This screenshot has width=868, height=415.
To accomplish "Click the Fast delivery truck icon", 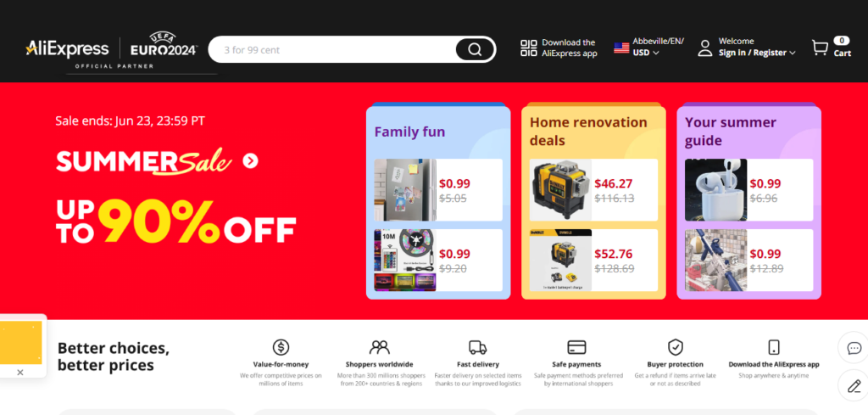I will [x=477, y=347].
